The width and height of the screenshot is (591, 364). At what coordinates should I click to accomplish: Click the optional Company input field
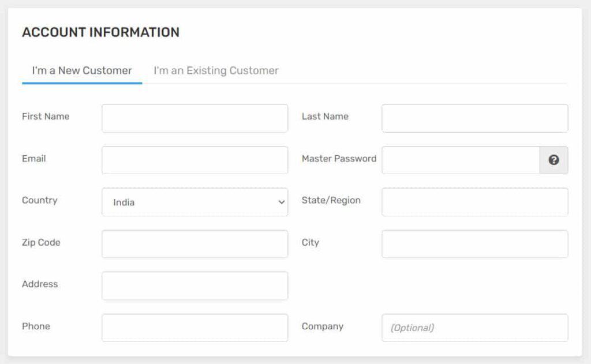coord(474,328)
